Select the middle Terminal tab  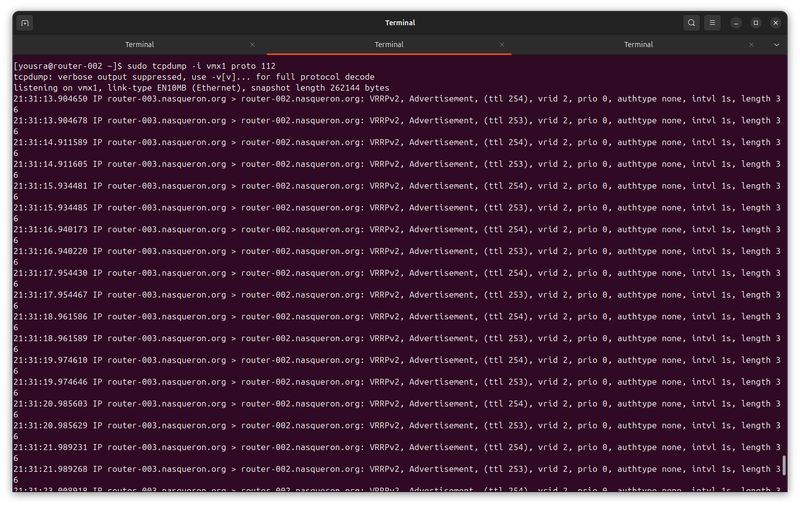389,45
